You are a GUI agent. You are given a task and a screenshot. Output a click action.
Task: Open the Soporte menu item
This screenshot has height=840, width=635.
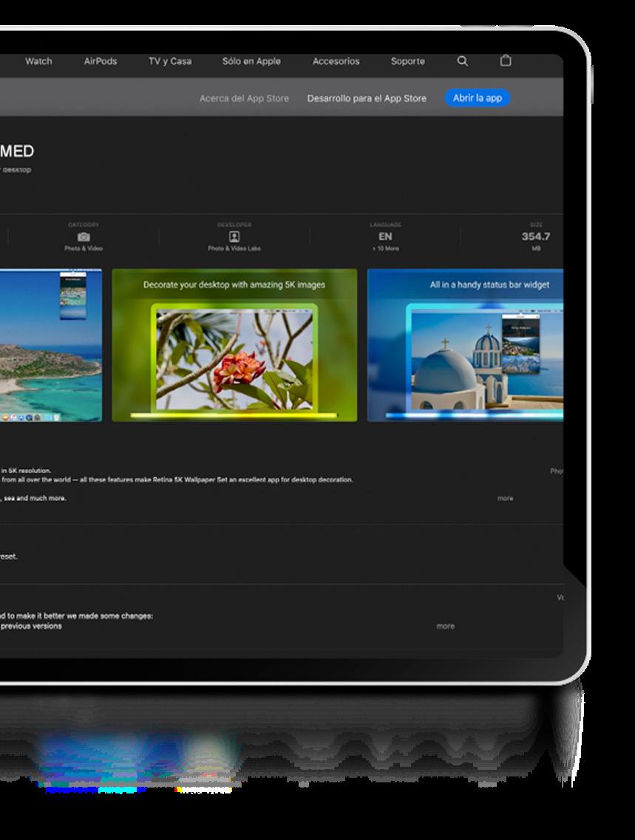coord(408,61)
